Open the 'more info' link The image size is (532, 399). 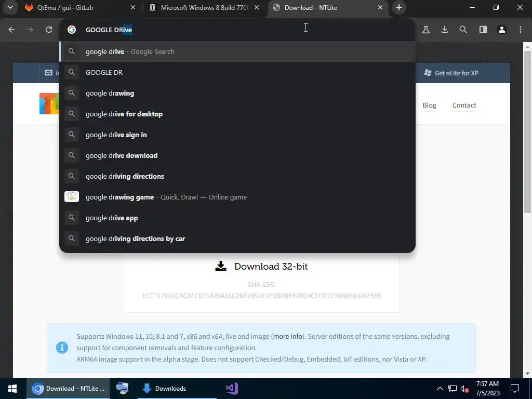(x=288, y=336)
